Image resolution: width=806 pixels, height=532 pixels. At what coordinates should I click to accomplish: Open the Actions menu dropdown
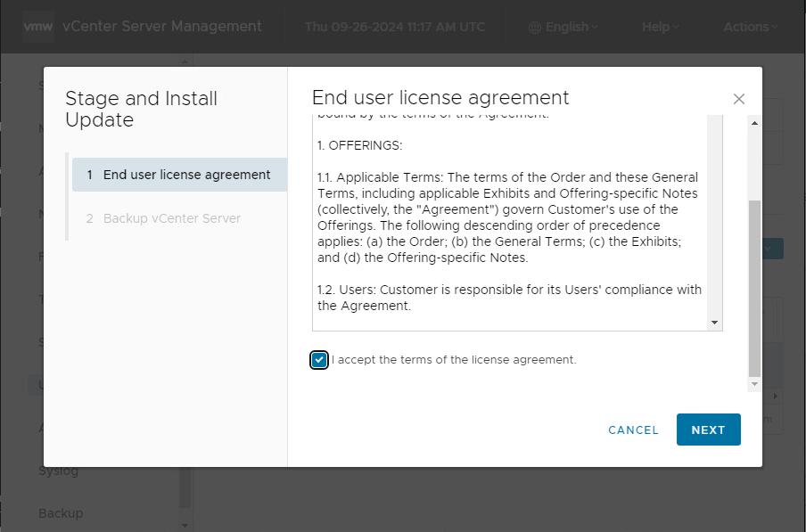(x=751, y=27)
